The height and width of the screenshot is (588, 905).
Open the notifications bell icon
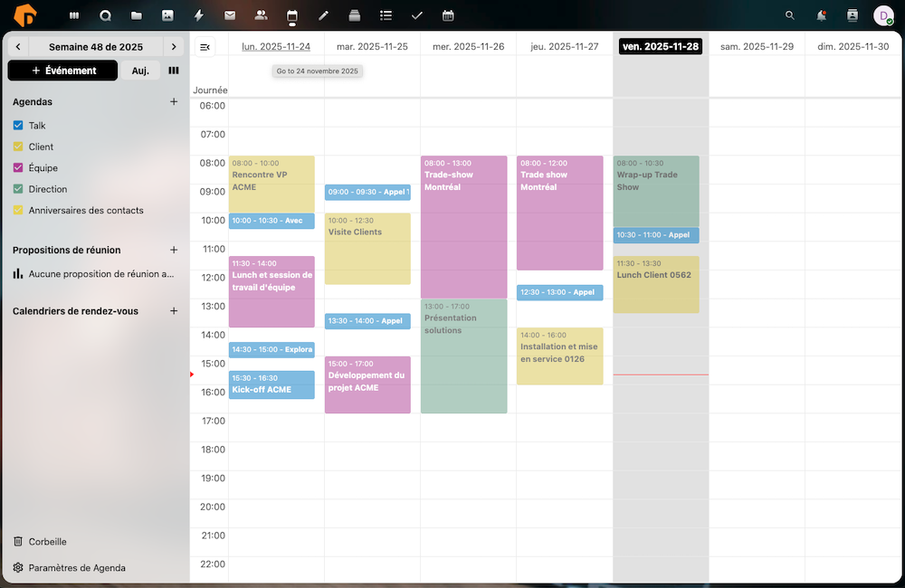pos(821,15)
